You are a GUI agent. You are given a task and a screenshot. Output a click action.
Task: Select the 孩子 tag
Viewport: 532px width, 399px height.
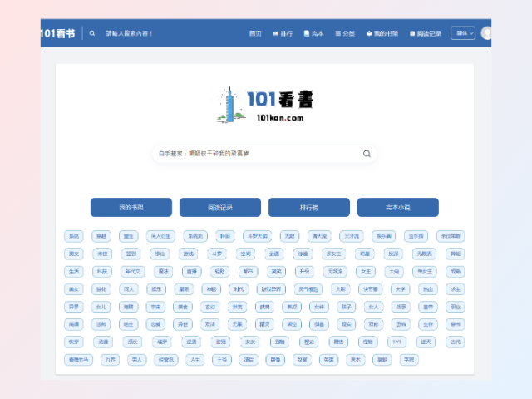pyautogui.click(x=347, y=307)
